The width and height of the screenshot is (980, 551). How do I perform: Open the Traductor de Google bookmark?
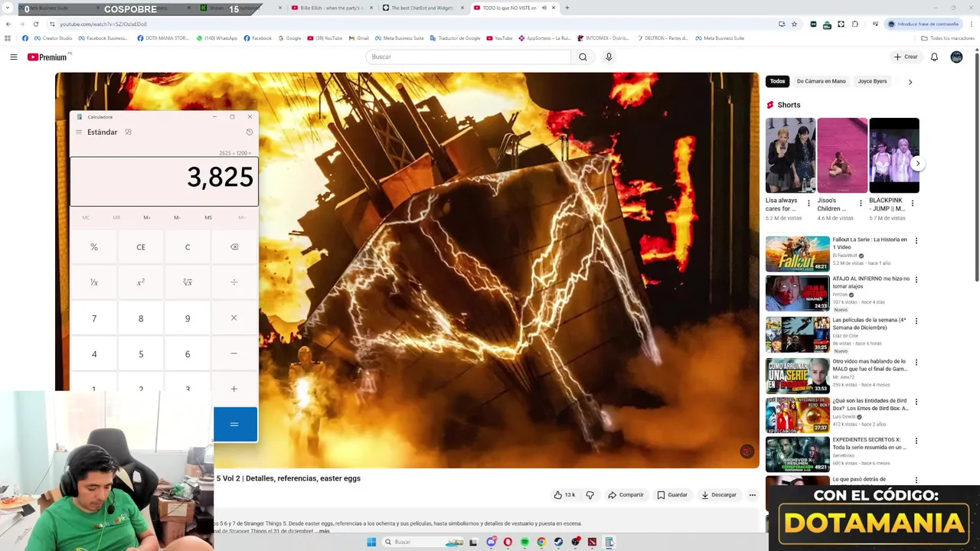click(456, 38)
